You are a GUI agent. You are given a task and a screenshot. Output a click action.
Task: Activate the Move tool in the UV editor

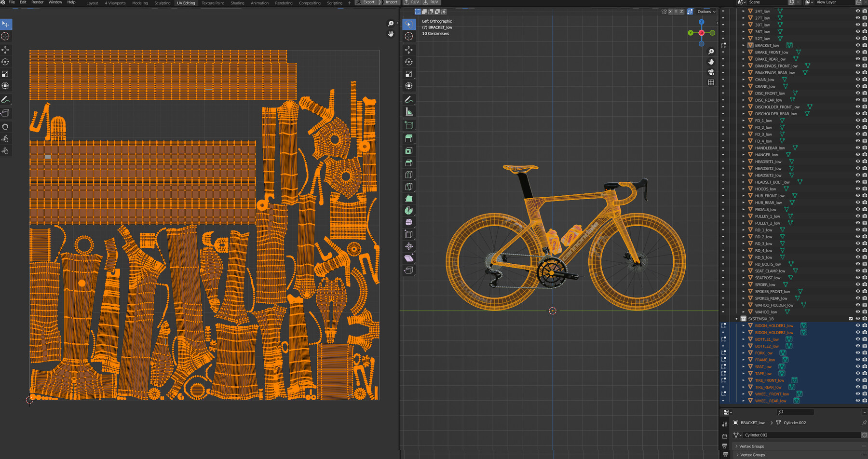5,50
